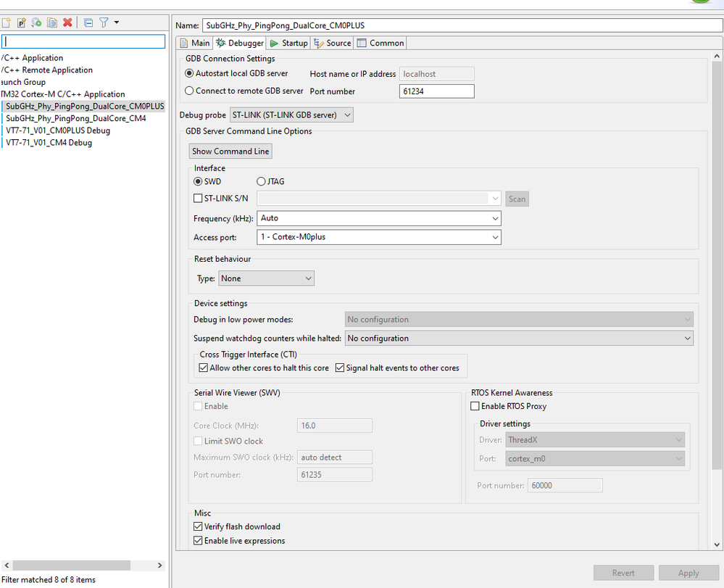Image resolution: width=724 pixels, height=588 pixels.
Task: Switch to the Debugger tab
Action: click(240, 43)
